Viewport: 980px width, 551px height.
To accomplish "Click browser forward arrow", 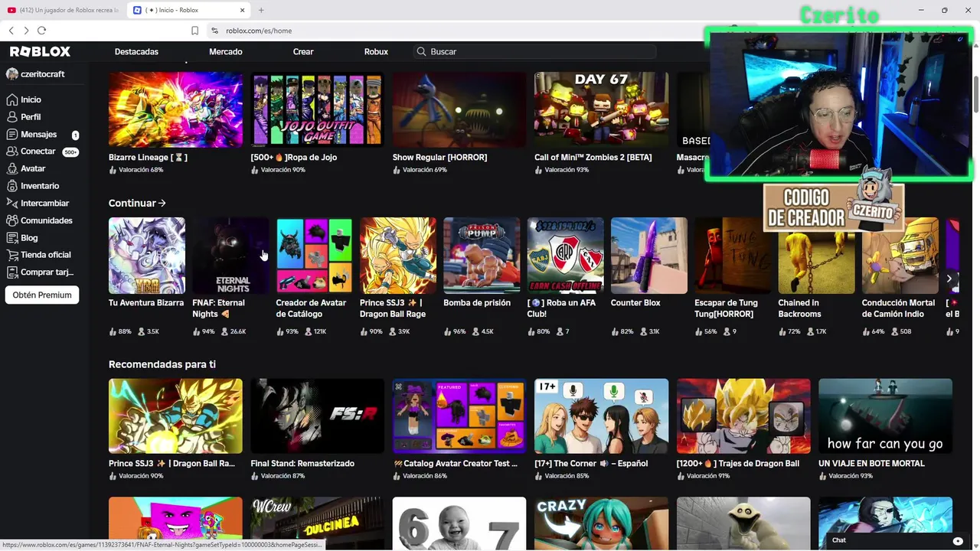I will [x=26, y=31].
